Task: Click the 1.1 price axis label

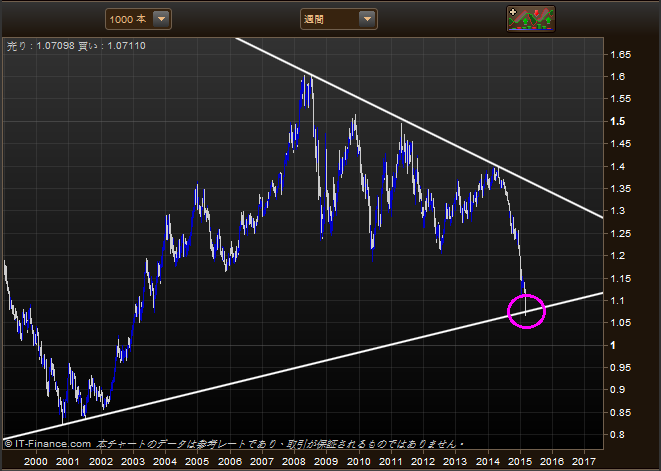Action: [x=618, y=301]
